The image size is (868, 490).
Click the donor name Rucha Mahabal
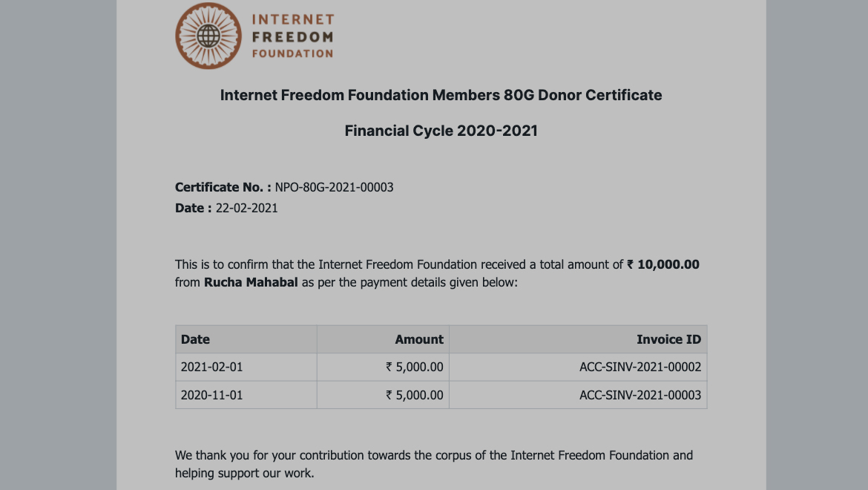(x=251, y=283)
